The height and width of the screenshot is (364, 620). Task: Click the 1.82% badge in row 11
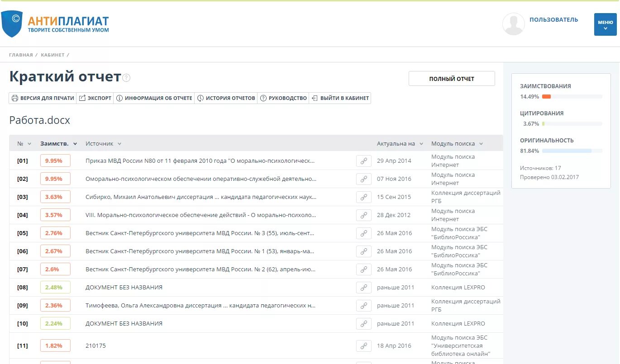coord(55,346)
